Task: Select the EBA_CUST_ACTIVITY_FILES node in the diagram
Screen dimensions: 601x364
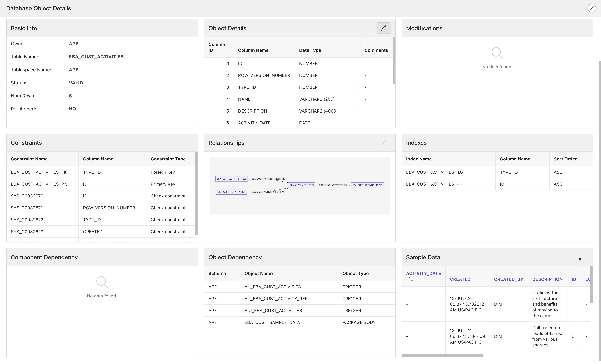Action: point(231,179)
